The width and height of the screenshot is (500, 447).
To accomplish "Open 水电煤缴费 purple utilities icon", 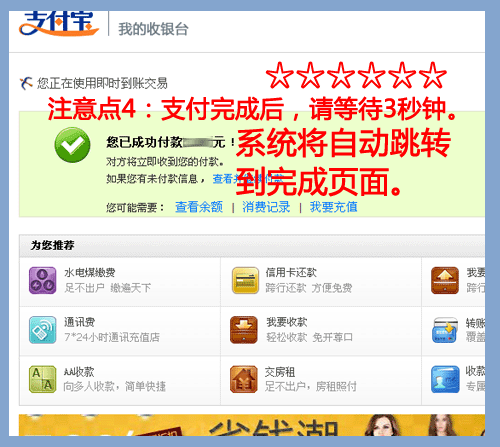I will click(x=42, y=280).
